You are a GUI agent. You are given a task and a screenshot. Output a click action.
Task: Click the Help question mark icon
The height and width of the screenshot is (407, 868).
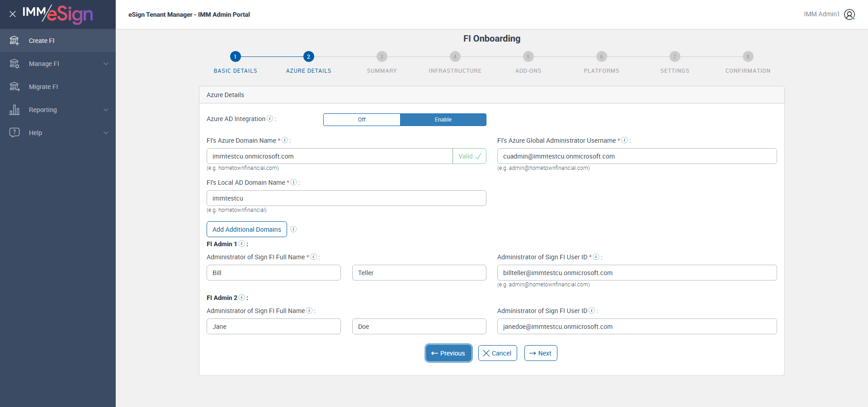coord(14,132)
